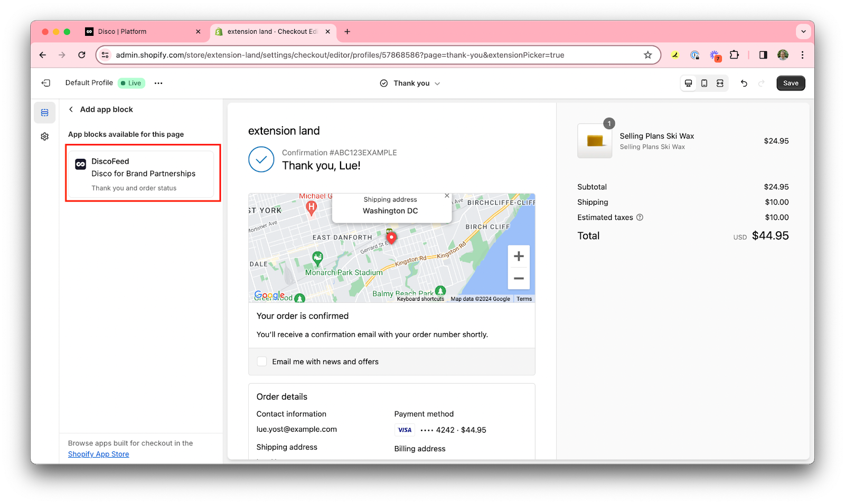Click the Your order is confirmed heading
This screenshot has height=504, width=845.
coord(303,316)
